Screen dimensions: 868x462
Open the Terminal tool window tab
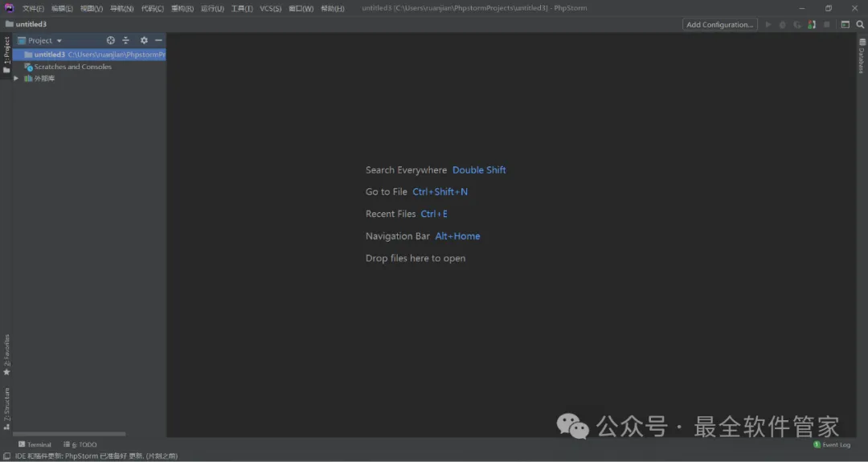click(x=35, y=445)
